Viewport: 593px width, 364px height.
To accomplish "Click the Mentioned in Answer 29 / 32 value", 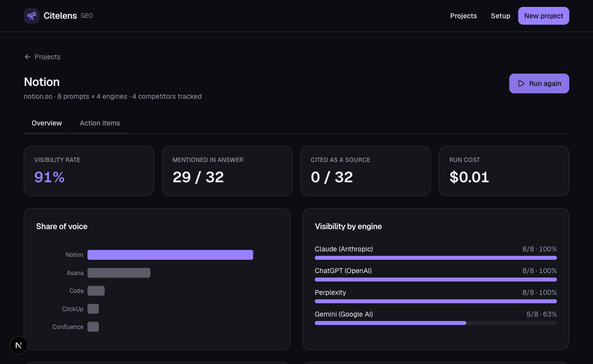I will (x=198, y=177).
